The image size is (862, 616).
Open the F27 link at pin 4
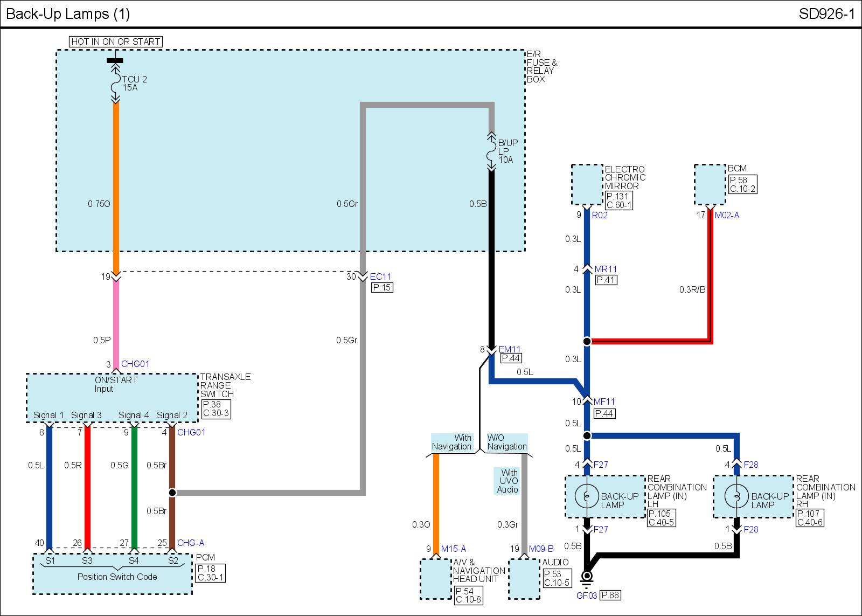tap(601, 465)
